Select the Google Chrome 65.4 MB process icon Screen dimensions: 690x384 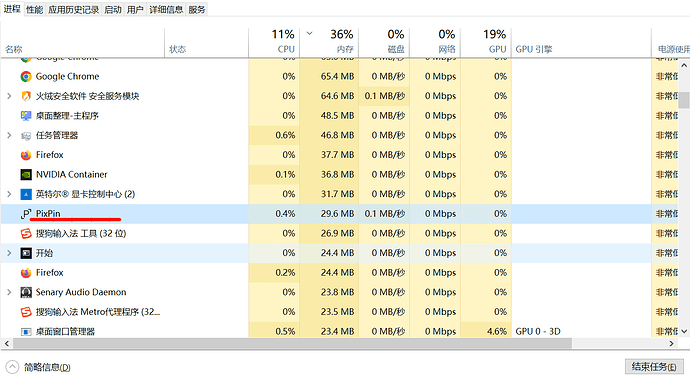point(26,77)
